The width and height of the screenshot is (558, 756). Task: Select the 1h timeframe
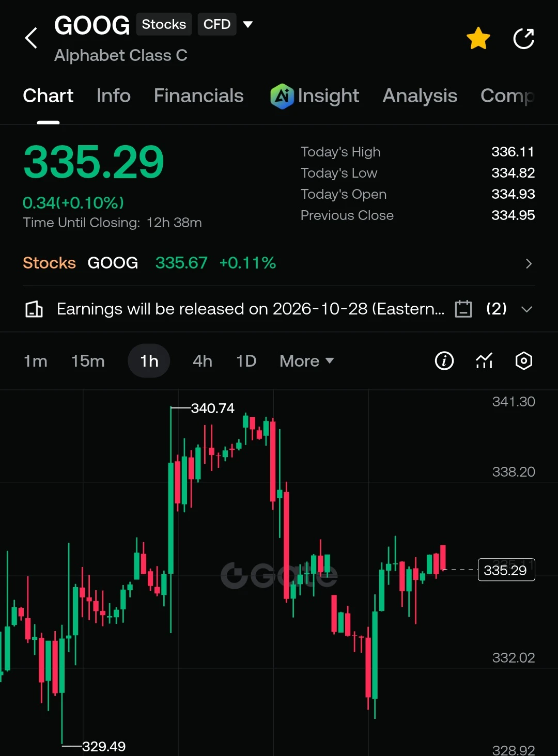pyautogui.click(x=149, y=361)
